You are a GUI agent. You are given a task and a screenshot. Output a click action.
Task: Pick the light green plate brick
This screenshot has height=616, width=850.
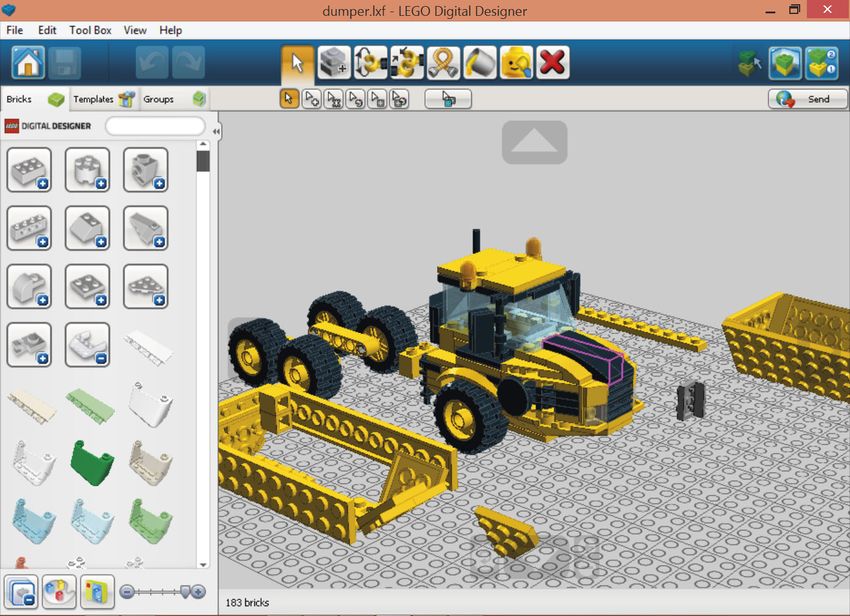pos(91,405)
